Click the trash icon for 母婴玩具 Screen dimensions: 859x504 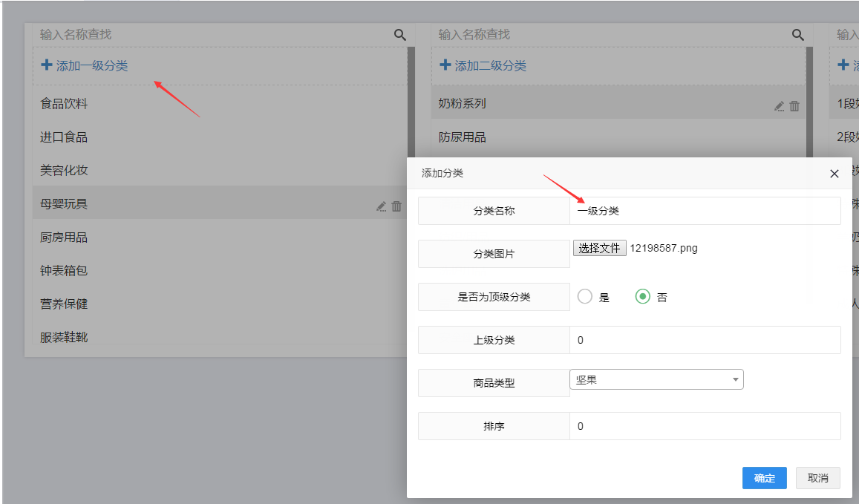[396, 206]
